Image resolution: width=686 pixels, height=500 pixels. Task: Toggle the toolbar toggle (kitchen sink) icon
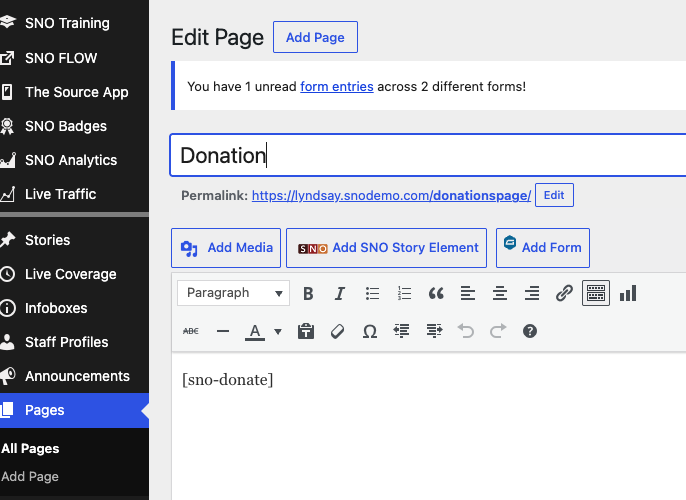click(596, 293)
